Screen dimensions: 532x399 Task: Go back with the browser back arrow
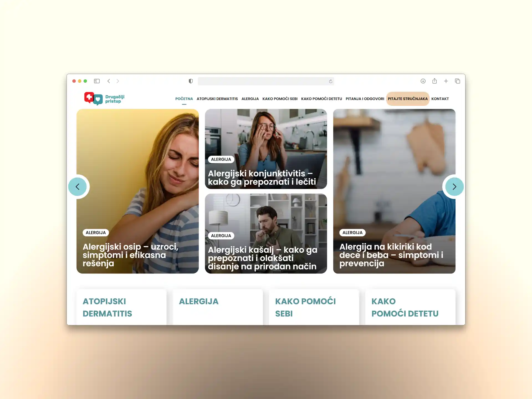click(109, 81)
